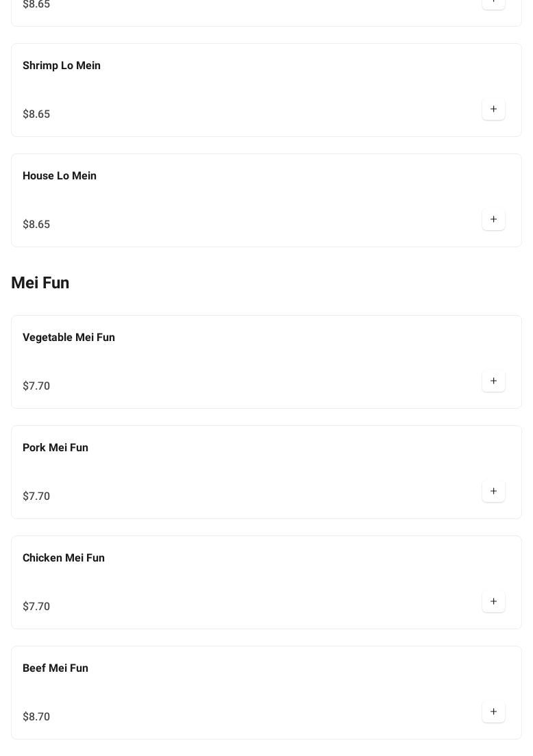
Task: Add Vegetable Mei Fun to the order
Action: (493, 381)
